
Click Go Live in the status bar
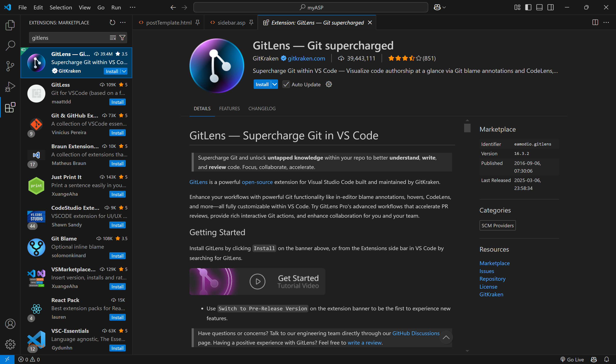[x=572, y=359]
